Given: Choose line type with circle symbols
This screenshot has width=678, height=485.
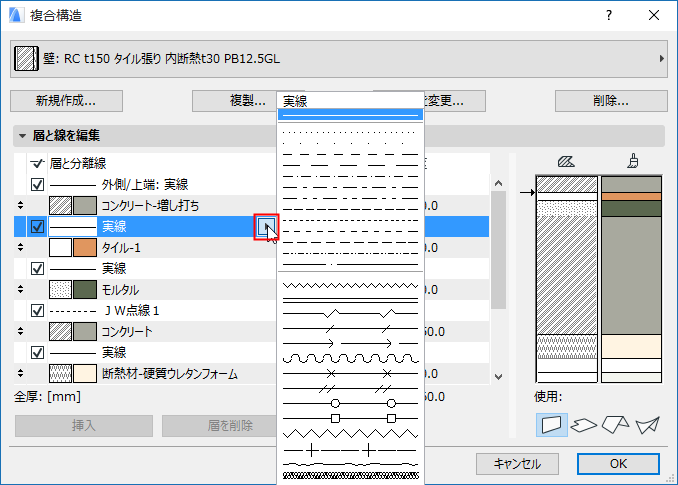Looking at the screenshot, I should tap(350, 403).
